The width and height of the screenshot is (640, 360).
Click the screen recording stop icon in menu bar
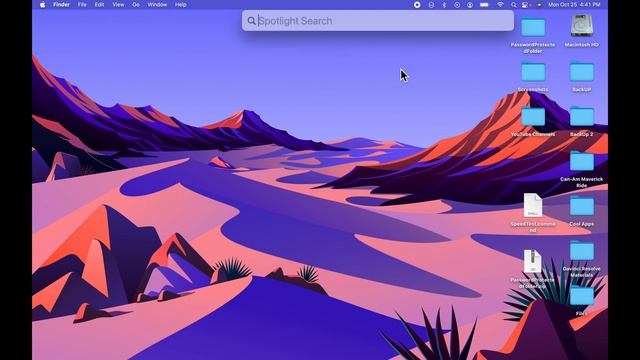click(417, 5)
